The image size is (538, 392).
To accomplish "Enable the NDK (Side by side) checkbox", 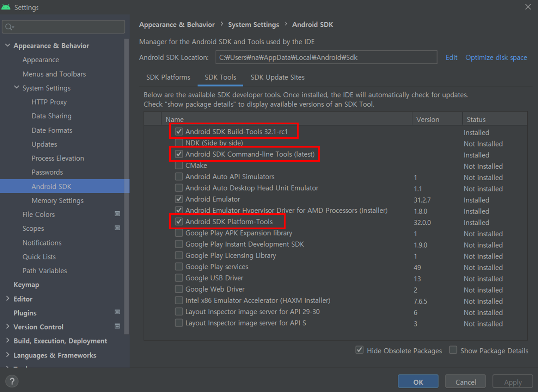I will point(179,143).
